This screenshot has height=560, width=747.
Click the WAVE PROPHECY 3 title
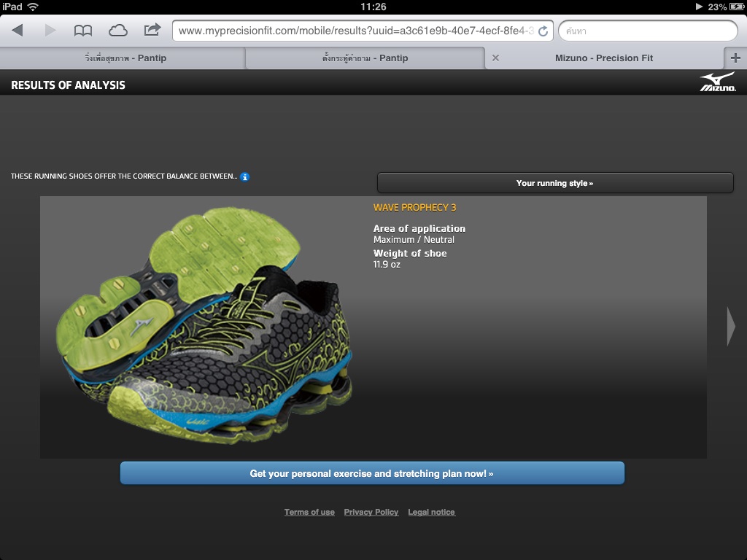414,208
